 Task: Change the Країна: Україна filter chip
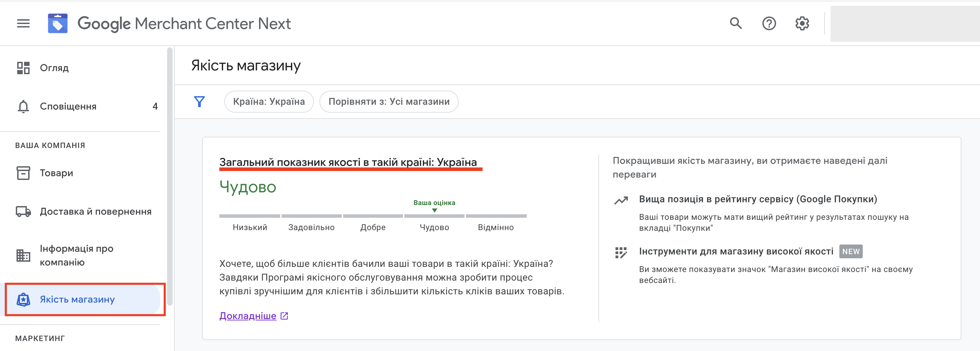coord(269,102)
